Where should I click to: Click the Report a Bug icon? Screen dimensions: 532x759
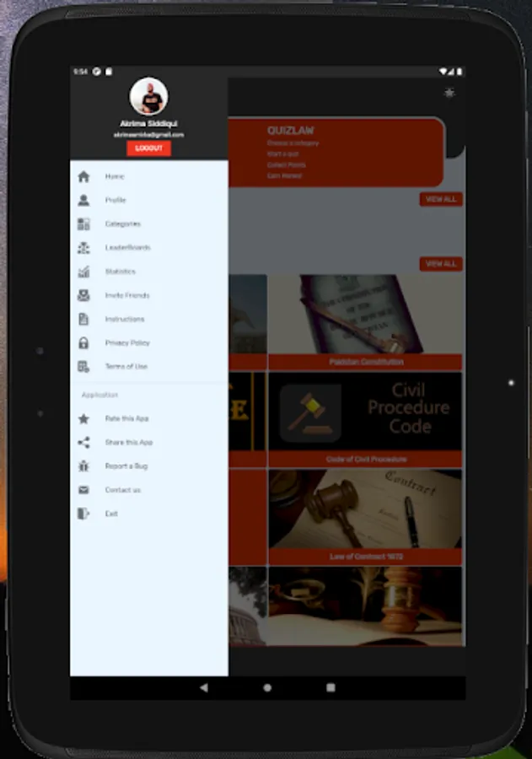click(x=83, y=466)
